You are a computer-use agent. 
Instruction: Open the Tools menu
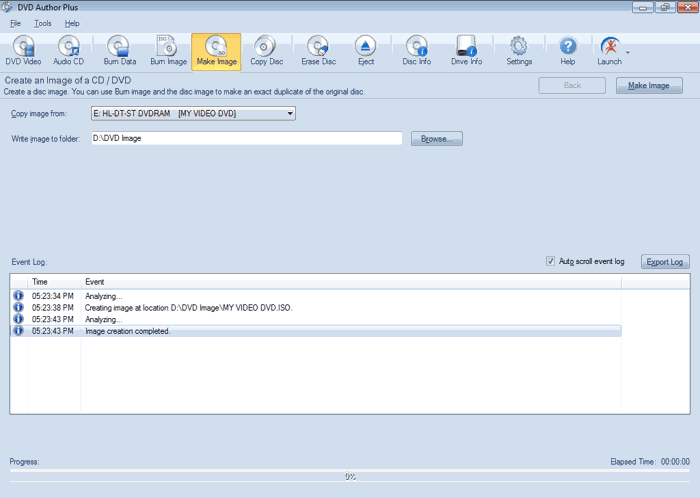[x=43, y=23]
